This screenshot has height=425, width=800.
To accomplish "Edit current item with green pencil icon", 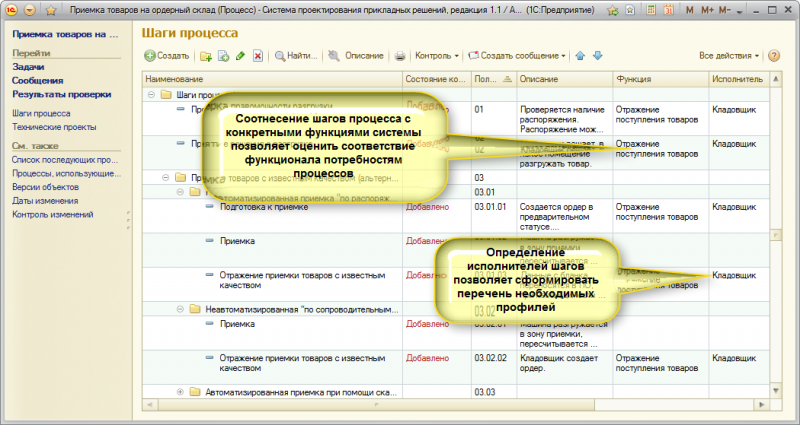I will (x=240, y=56).
